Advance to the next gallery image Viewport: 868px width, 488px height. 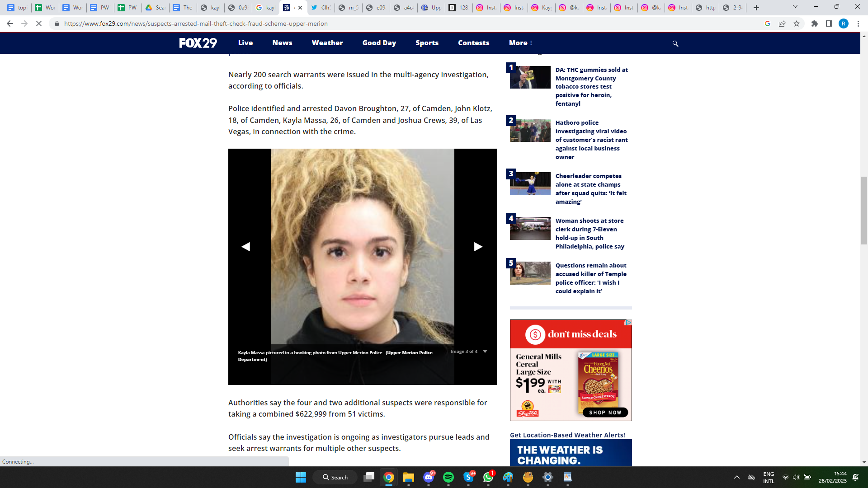(478, 247)
